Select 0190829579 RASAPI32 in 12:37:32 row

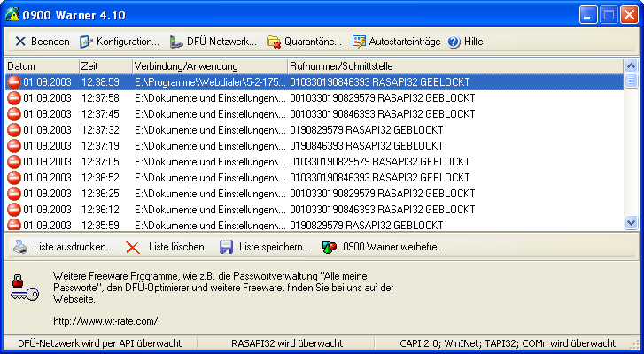tap(340, 129)
